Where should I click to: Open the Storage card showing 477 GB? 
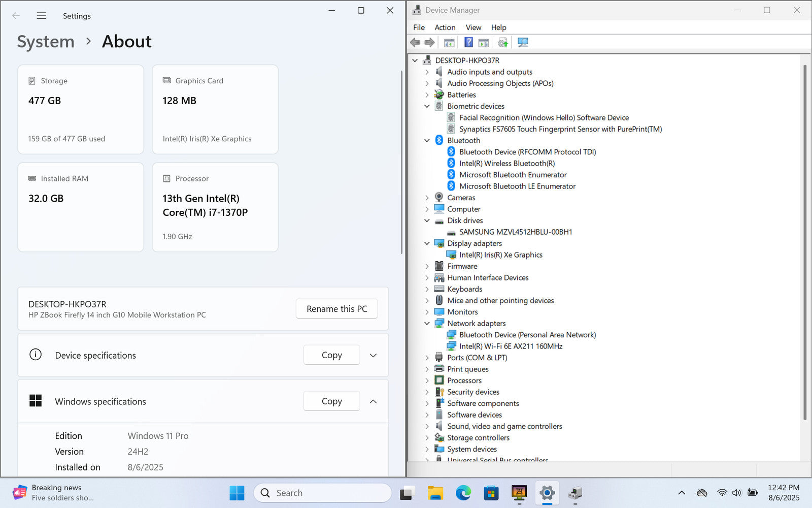coord(81,109)
